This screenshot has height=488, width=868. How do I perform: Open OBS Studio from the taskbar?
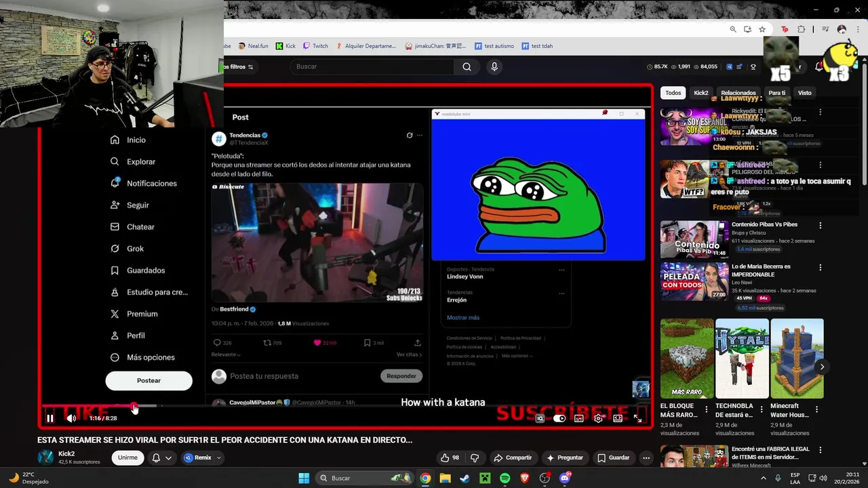[x=545, y=478]
